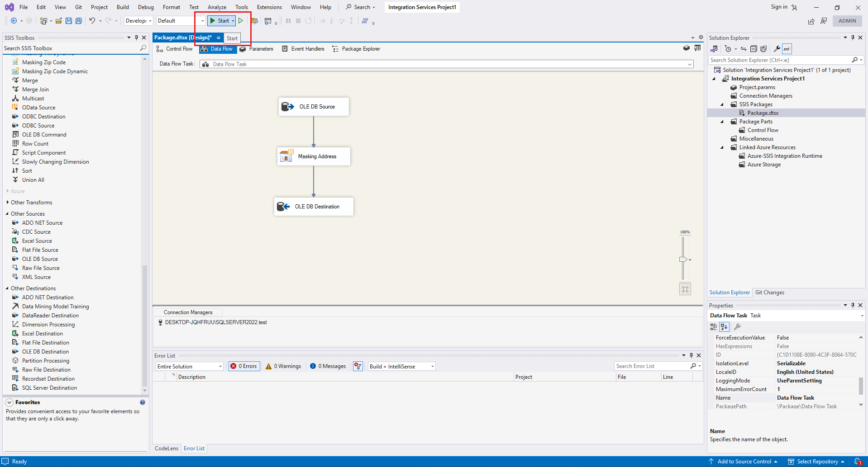Open the Debug menu
Screen dimensions: 868x467
point(146,7)
